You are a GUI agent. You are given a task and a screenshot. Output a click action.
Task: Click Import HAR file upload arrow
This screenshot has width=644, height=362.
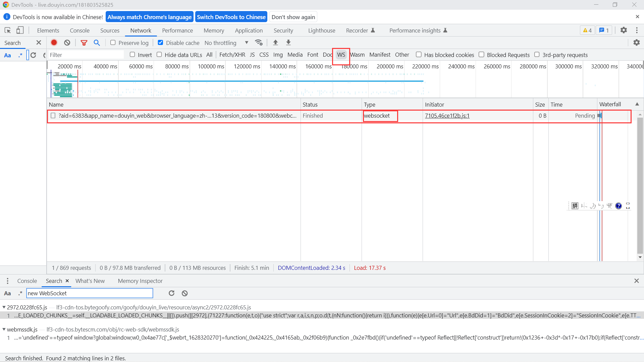click(275, 43)
